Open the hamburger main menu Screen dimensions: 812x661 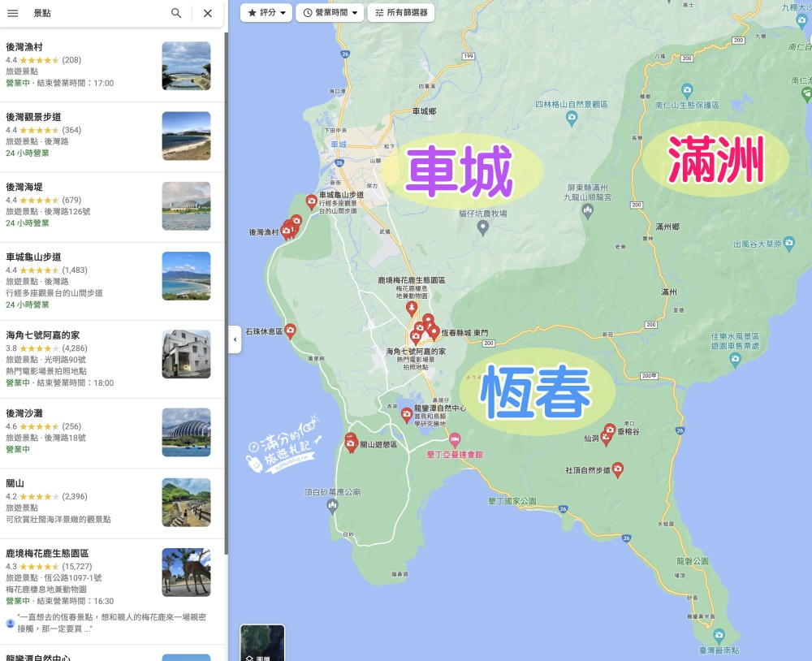coord(13,13)
